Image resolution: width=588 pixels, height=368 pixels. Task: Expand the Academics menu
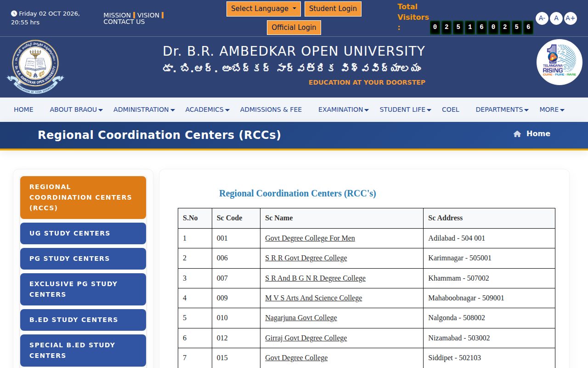point(207,109)
